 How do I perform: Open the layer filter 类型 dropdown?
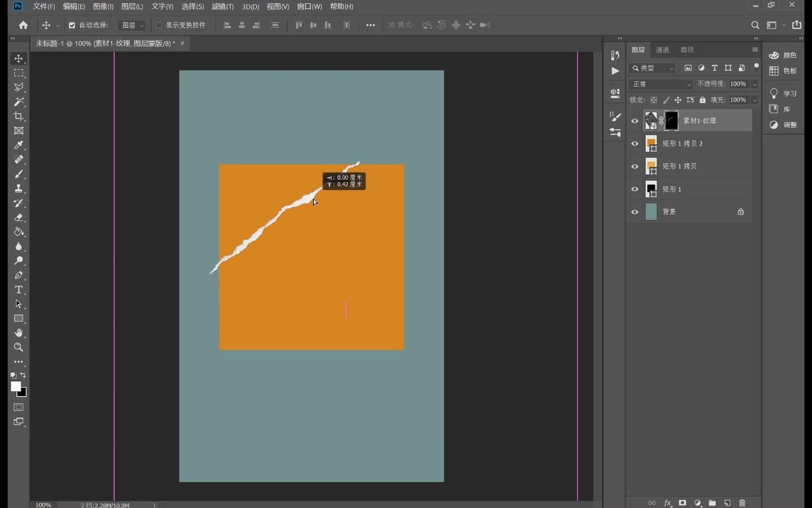(652, 68)
